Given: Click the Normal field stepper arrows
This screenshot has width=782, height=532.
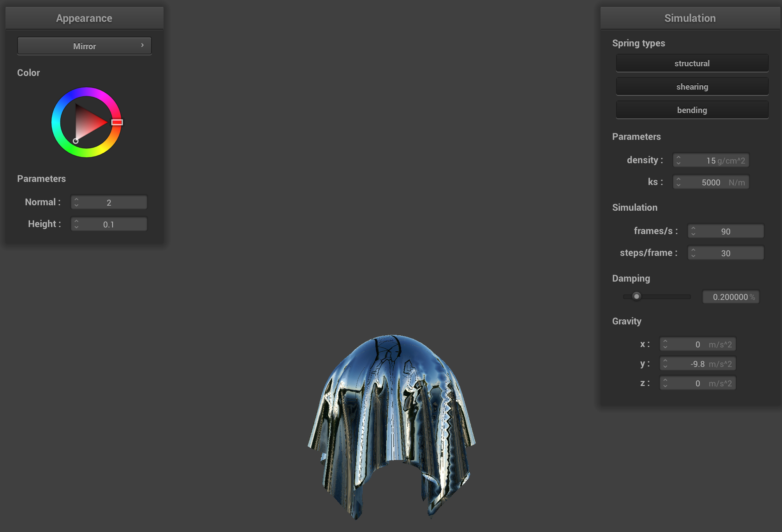Looking at the screenshot, I should 77,202.
